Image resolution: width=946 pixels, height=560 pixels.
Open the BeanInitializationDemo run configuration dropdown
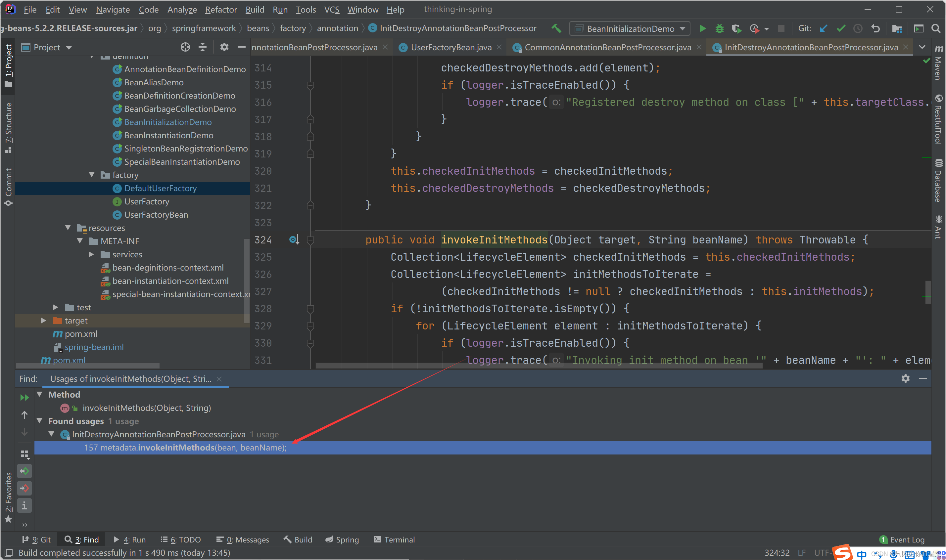coord(630,29)
